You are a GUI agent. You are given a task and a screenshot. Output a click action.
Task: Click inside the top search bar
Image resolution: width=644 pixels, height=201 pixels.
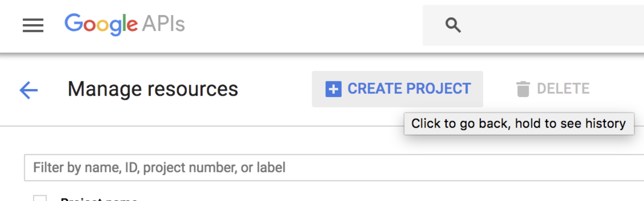click(548, 25)
